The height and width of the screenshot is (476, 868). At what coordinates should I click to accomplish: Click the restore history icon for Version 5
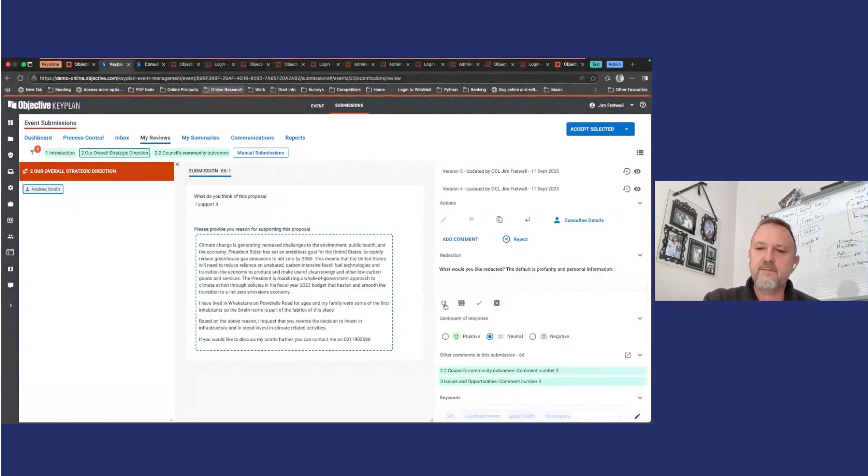626,171
